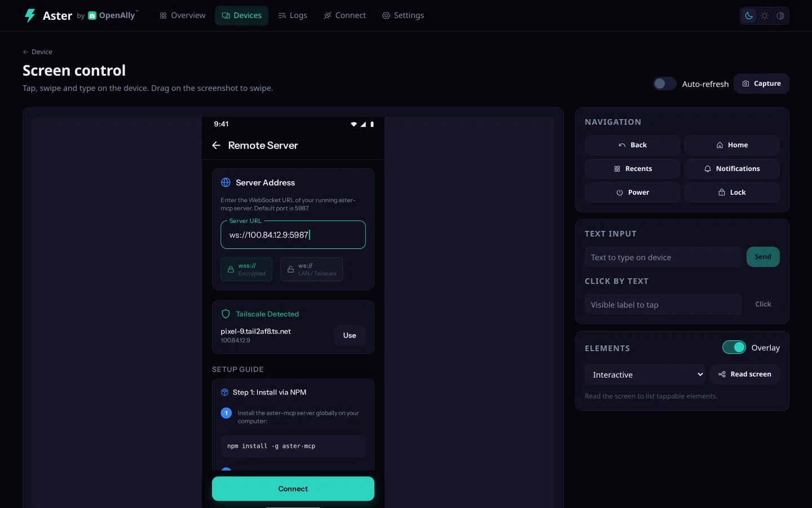Image resolution: width=812 pixels, height=508 pixels.
Task: Click the Capture button
Action: click(x=761, y=84)
